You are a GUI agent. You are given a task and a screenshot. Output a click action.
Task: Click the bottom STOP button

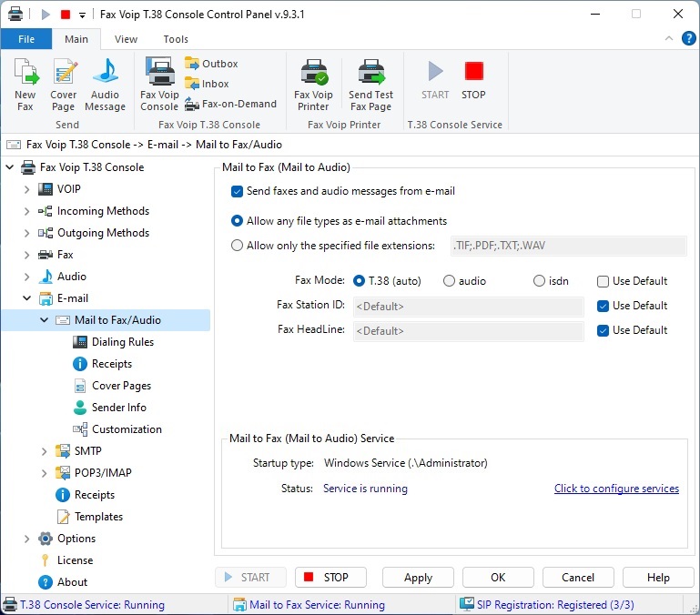coord(330,578)
